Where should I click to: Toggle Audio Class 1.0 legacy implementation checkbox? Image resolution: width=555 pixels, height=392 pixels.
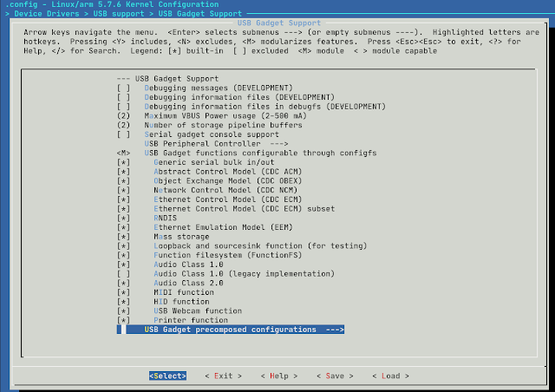pos(124,274)
